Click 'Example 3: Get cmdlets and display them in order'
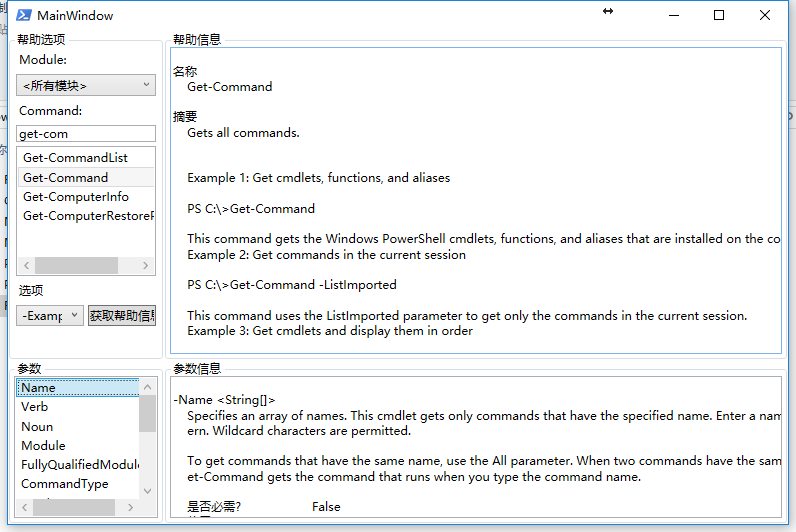 tap(329, 331)
